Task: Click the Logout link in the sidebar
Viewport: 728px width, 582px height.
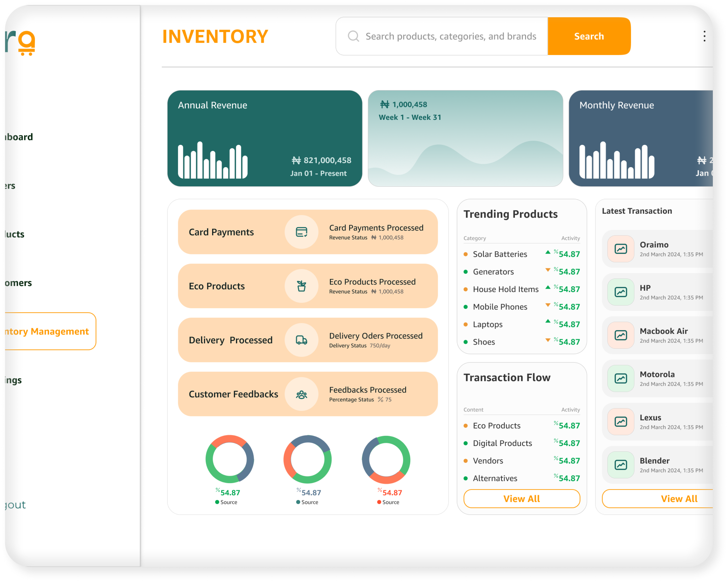Action: (15, 505)
